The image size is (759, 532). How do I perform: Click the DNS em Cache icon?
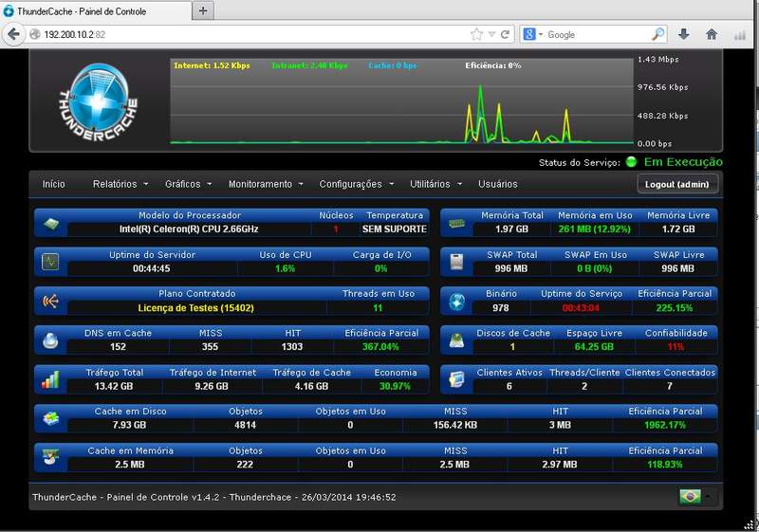[50, 340]
